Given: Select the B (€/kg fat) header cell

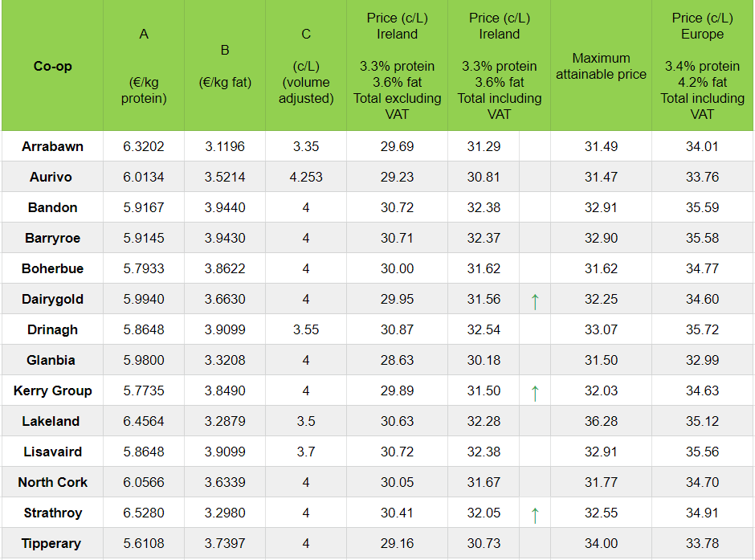Looking at the screenshot, I should [225, 66].
